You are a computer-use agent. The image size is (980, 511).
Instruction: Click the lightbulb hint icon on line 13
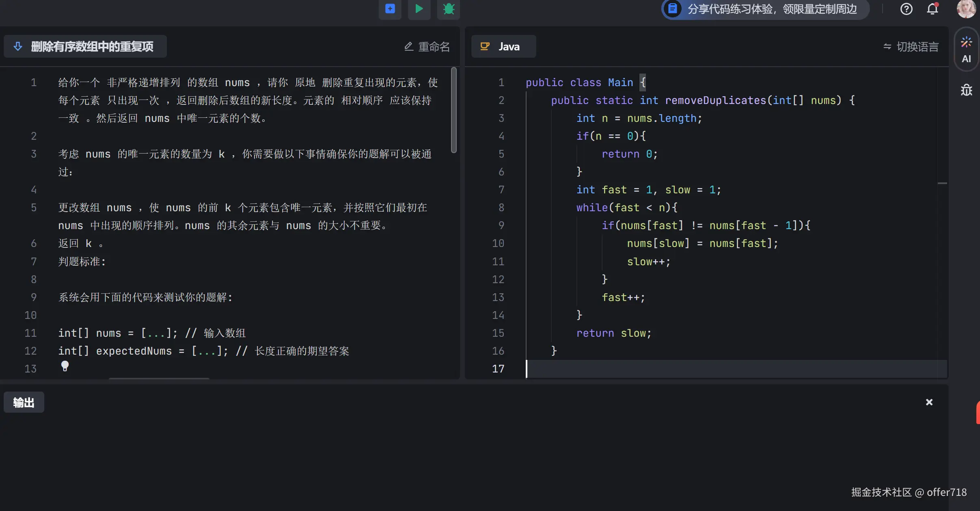click(x=65, y=366)
